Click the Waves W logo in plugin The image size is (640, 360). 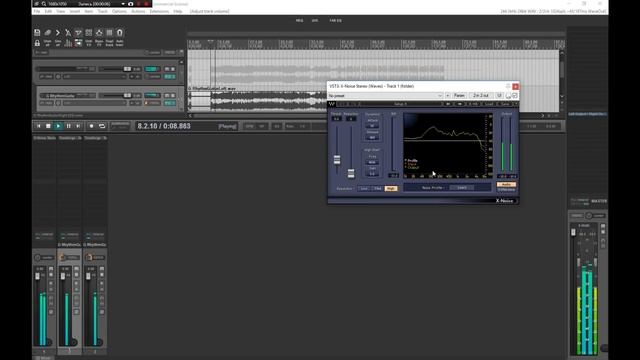point(331,104)
